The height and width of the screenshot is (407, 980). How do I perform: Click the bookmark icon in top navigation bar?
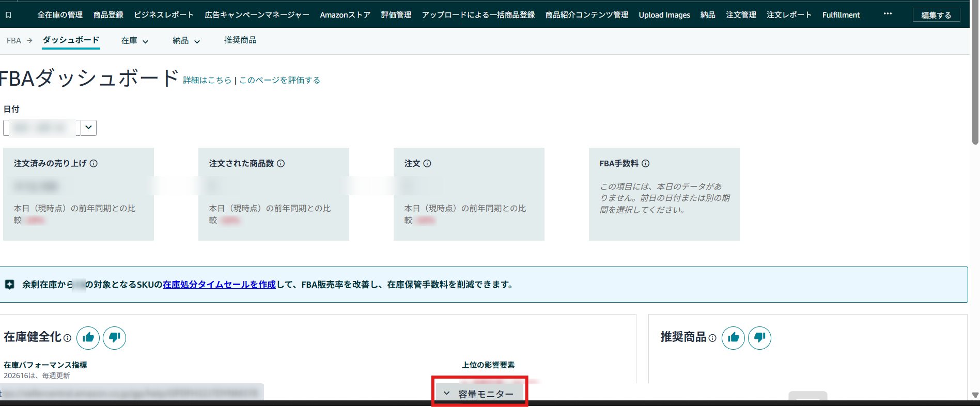click(8, 15)
